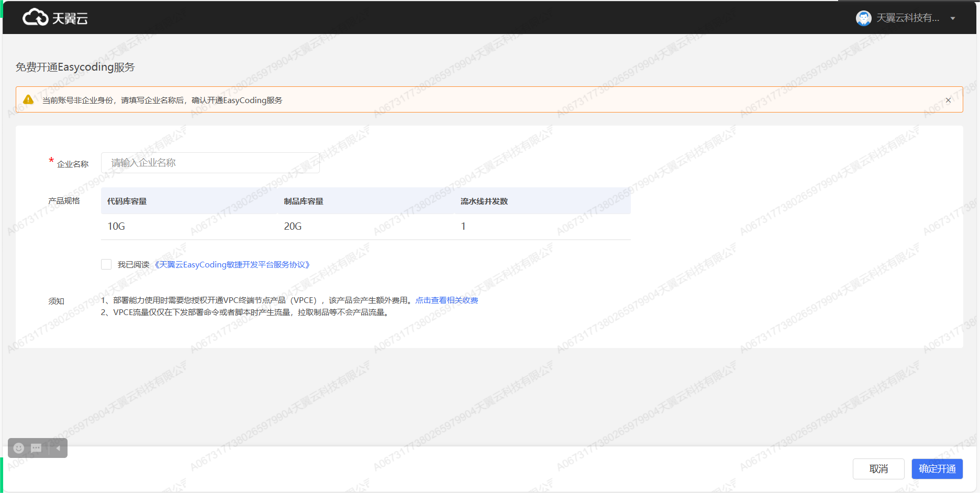Click the 10G code repository capacity cell
The height and width of the screenshot is (493, 980).
pyautogui.click(x=116, y=227)
